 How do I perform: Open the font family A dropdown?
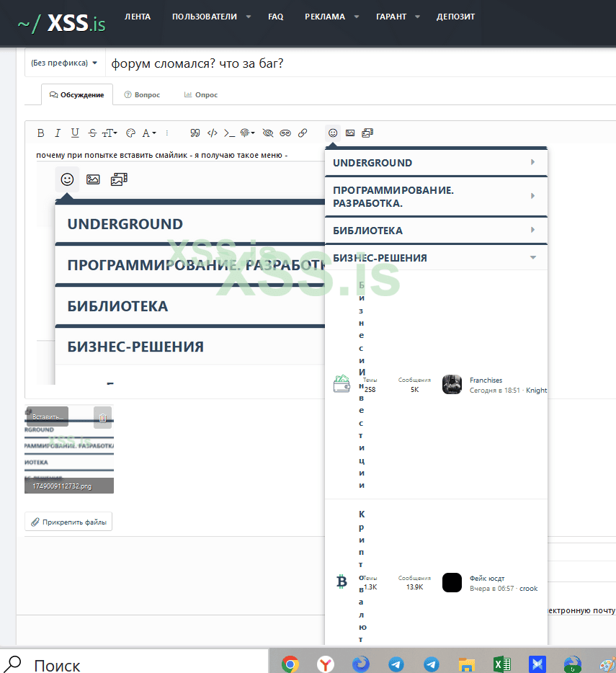tap(148, 133)
